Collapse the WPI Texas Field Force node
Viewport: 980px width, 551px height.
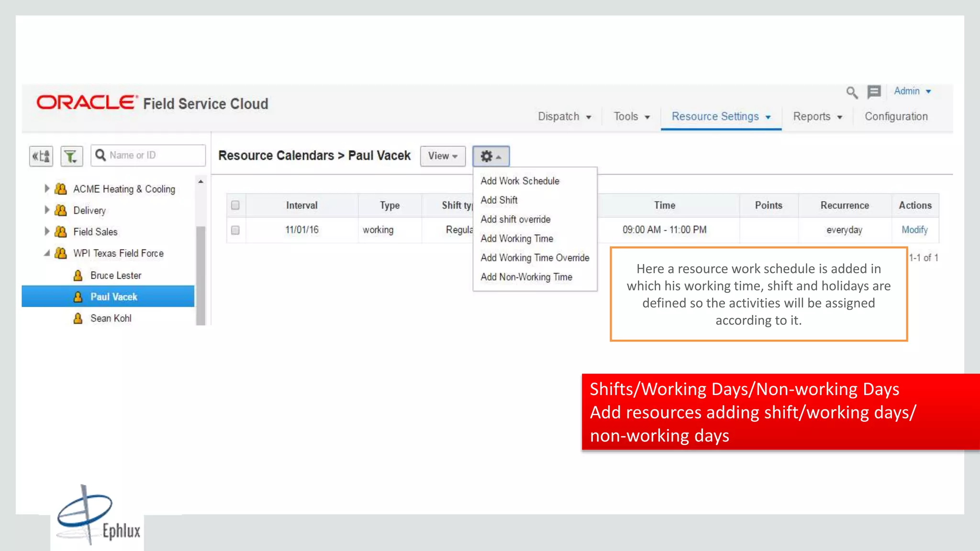click(x=47, y=253)
